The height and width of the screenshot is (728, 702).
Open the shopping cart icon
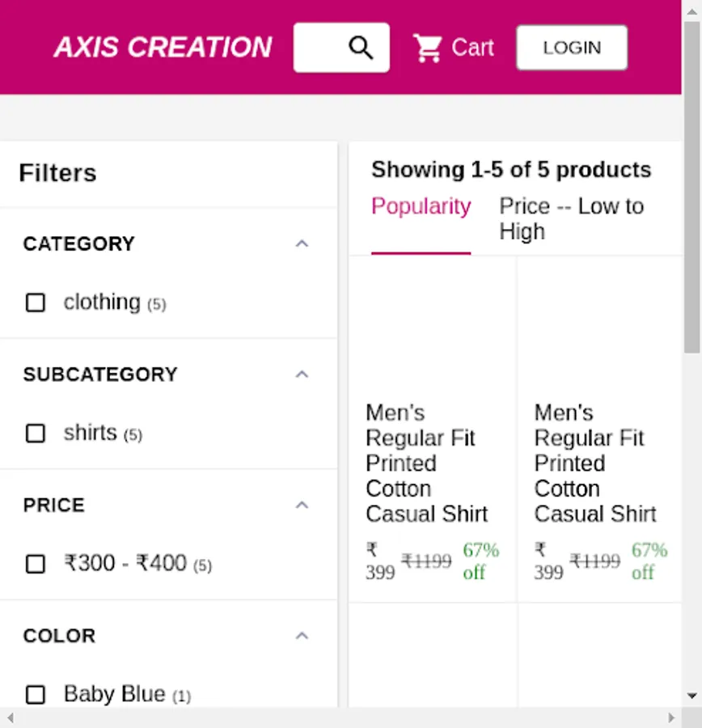point(427,48)
